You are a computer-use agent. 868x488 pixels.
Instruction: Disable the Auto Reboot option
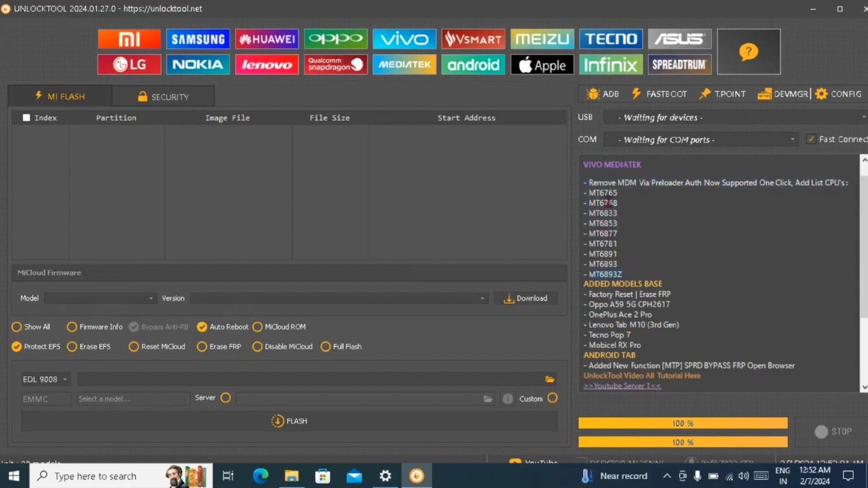[x=223, y=327]
